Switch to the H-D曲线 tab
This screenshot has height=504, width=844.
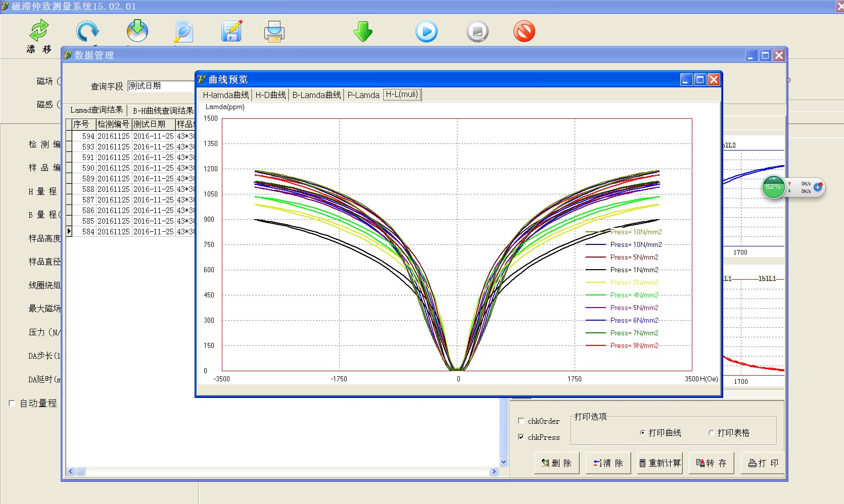[x=270, y=95]
